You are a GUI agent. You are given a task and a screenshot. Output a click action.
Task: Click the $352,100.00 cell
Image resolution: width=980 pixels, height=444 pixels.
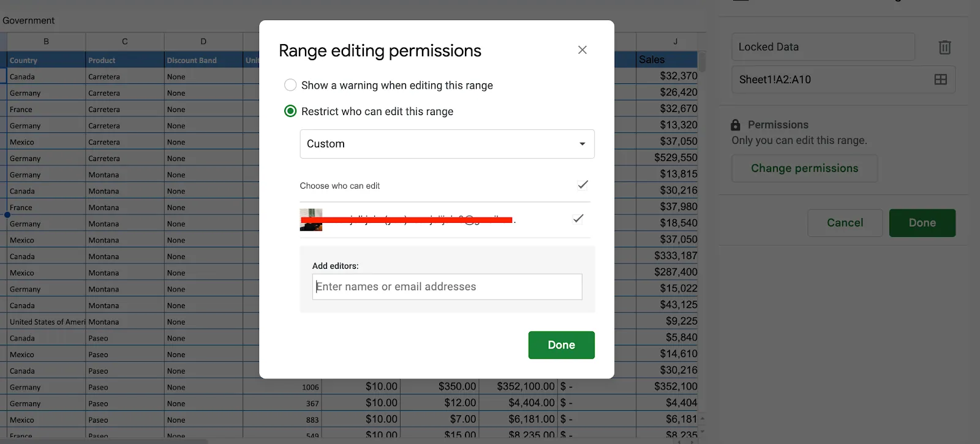518,386
